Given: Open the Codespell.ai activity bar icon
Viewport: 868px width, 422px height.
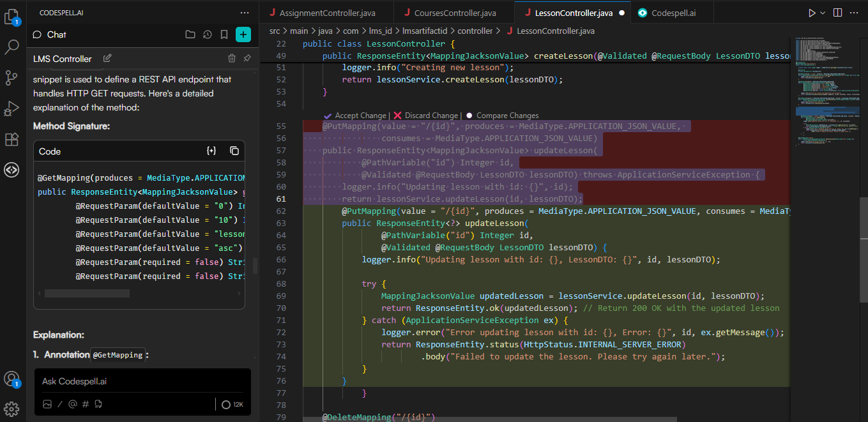Looking at the screenshot, I should [11, 170].
